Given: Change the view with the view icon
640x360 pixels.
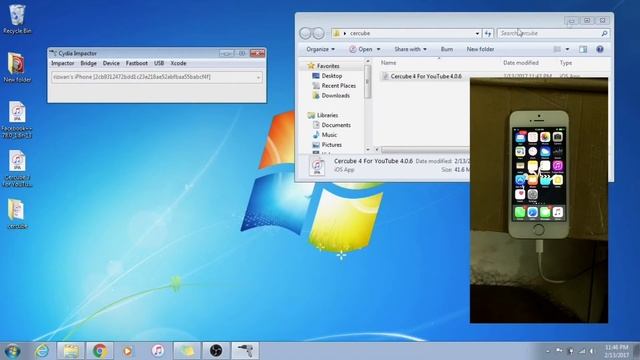Looking at the screenshot, I should coord(557,49).
